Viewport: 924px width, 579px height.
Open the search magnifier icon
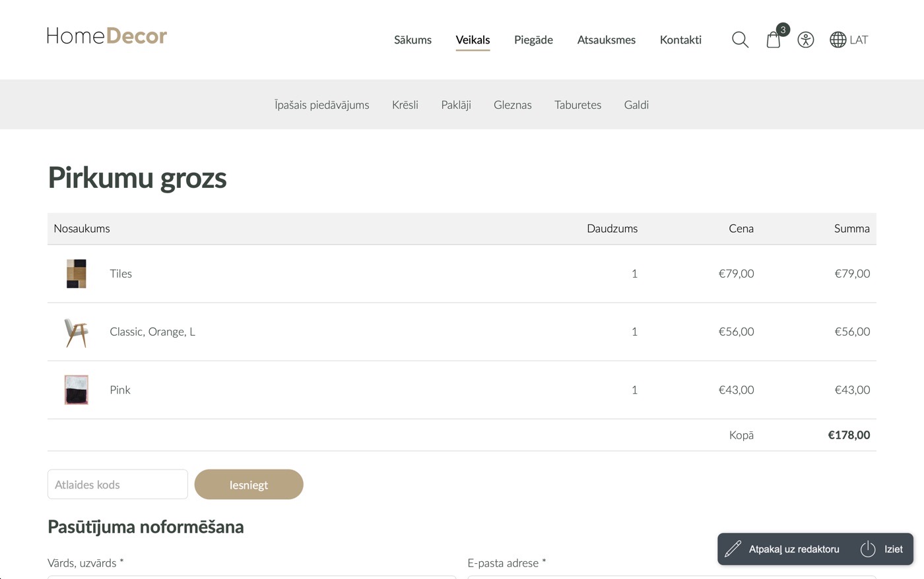(740, 40)
